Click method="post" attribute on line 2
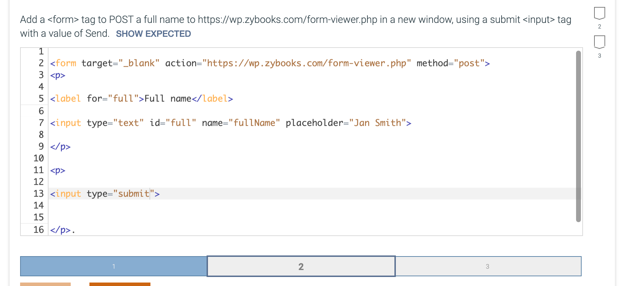The width and height of the screenshot is (644, 286). click(451, 63)
